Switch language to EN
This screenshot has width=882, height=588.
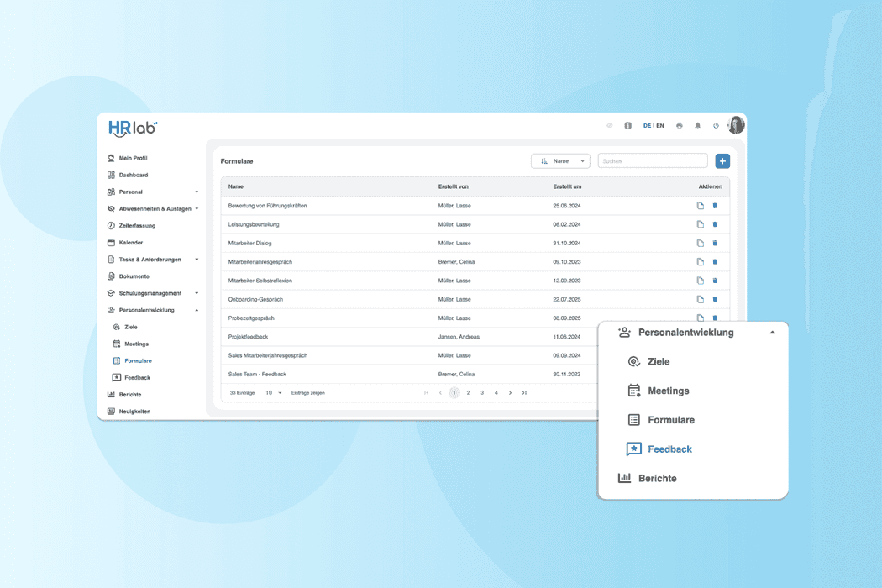tap(660, 126)
